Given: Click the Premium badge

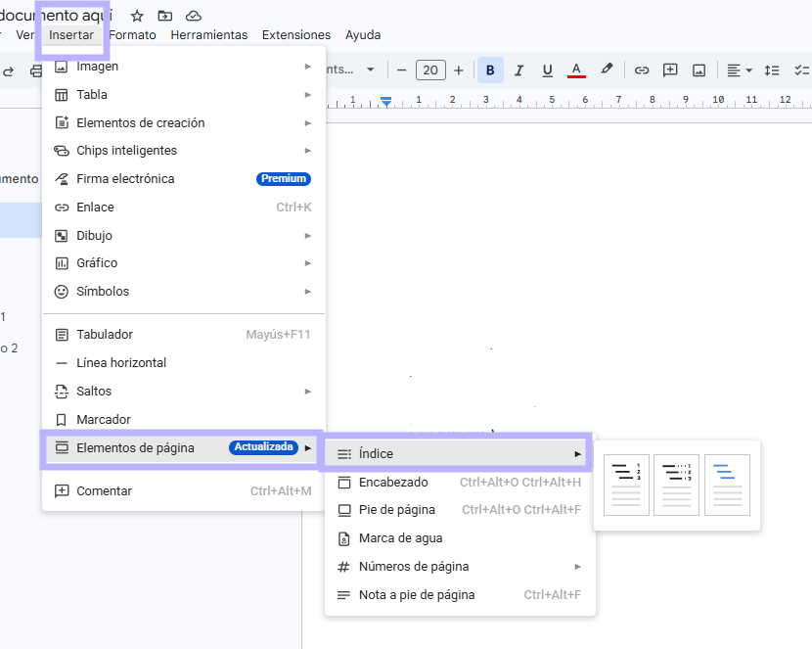Looking at the screenshot, I should [x=284, y=179].
